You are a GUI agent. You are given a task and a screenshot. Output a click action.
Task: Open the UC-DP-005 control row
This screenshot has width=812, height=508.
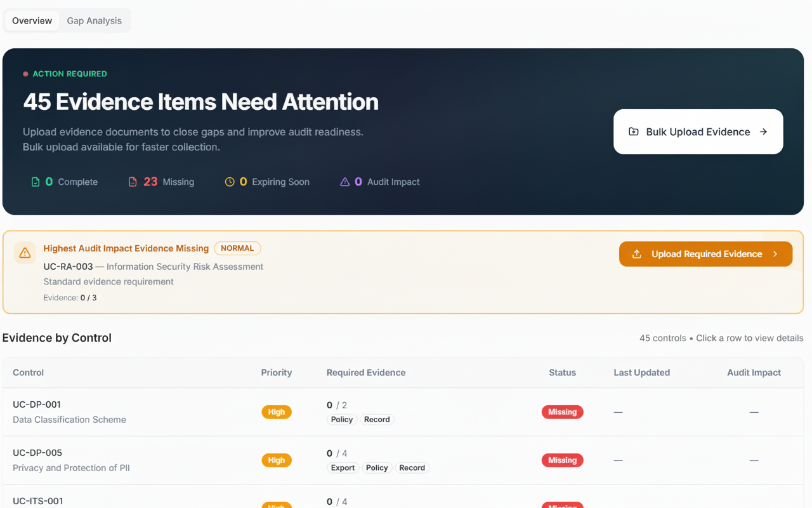(403, 460)
